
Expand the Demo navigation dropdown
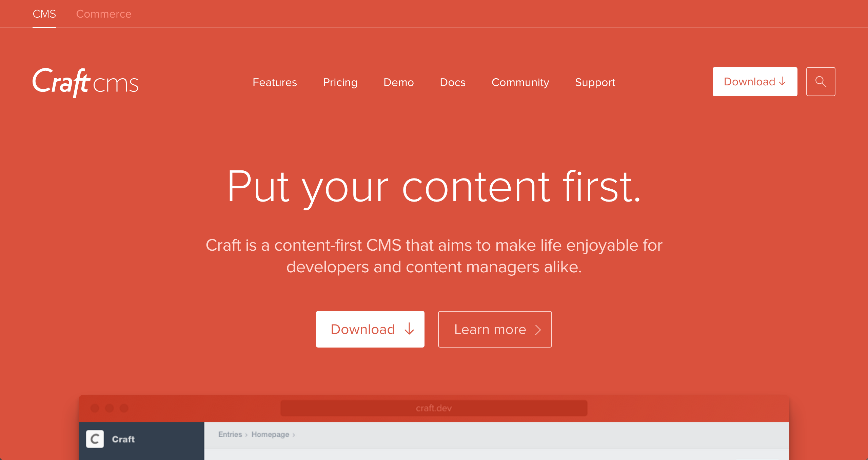(398, 83)
